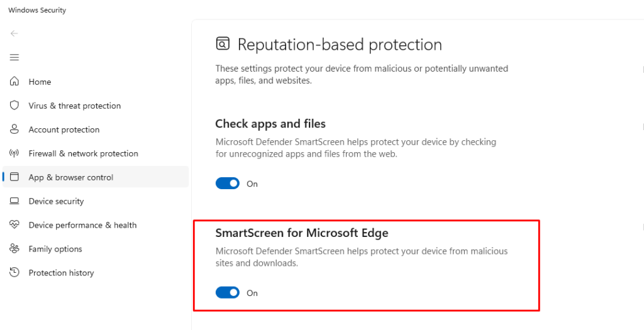The image size is (644, 330).
Task: Turn off Check apps and files toggle
Action: pos(228,184)
